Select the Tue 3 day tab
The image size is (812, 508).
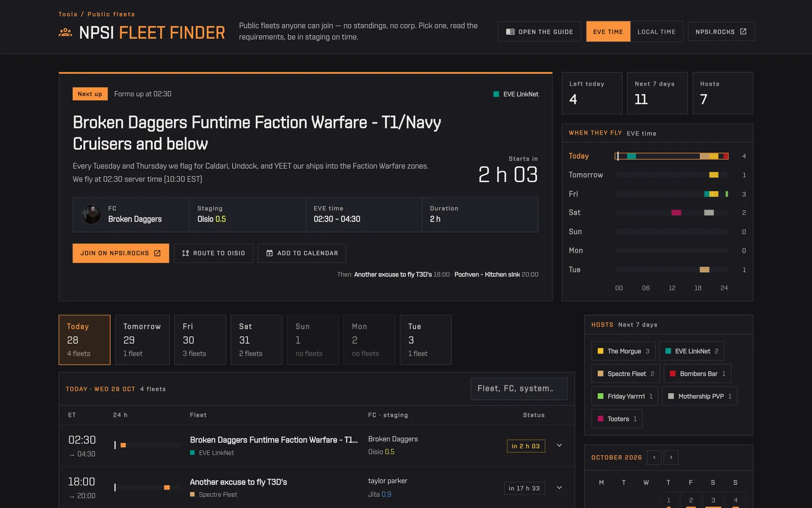(425, 340)
